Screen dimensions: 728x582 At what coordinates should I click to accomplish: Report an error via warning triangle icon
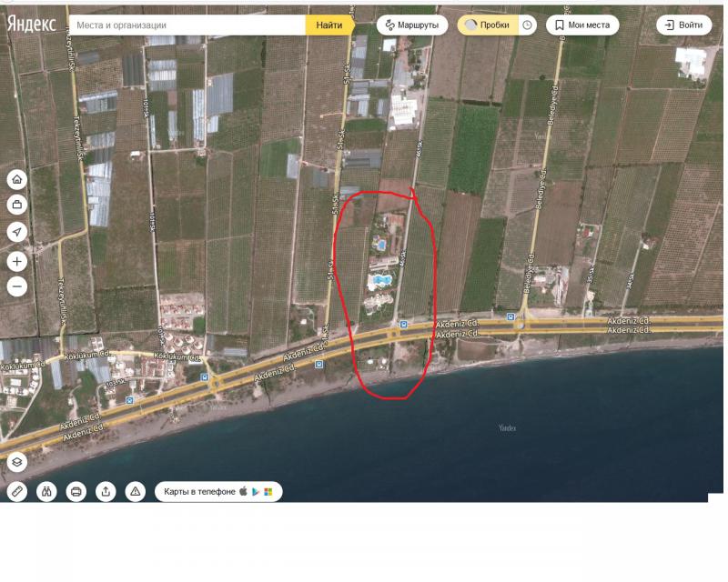[136, 491]
